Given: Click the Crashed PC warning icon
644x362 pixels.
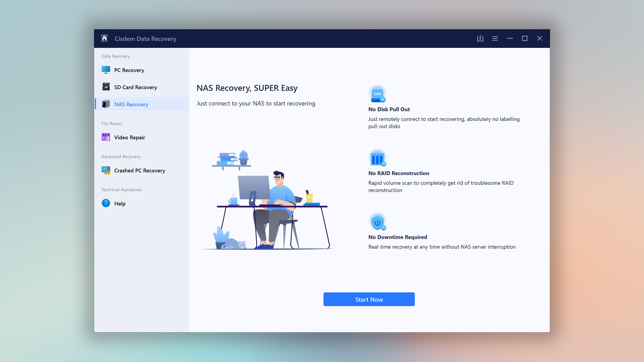Looking at the screenshot, I should click(x=106, y=170).
